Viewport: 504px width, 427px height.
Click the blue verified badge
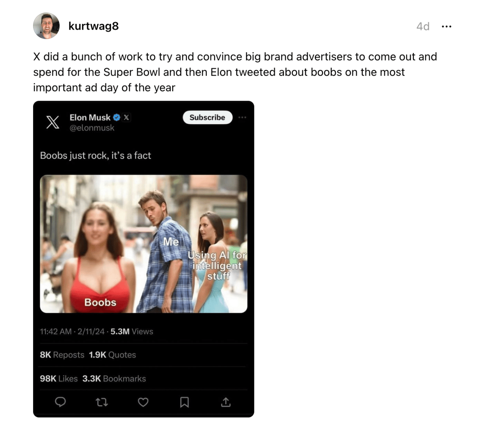117,117
